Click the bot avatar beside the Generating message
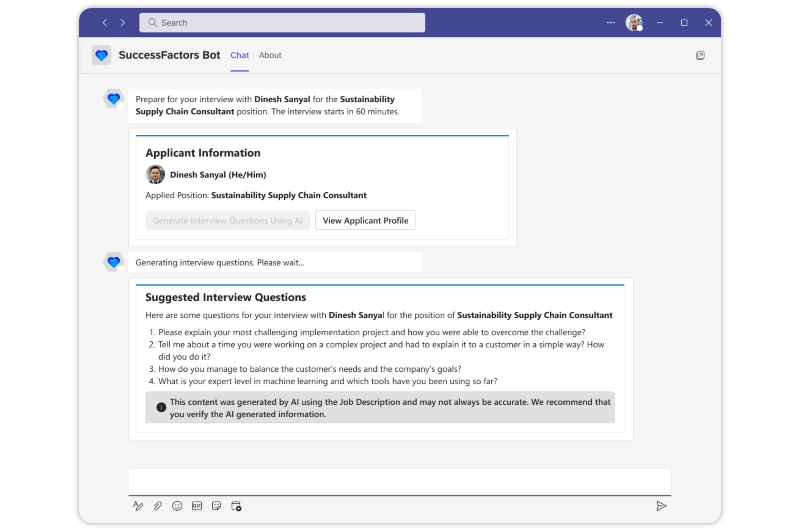The image size is (800, 531). pos(113,262)
